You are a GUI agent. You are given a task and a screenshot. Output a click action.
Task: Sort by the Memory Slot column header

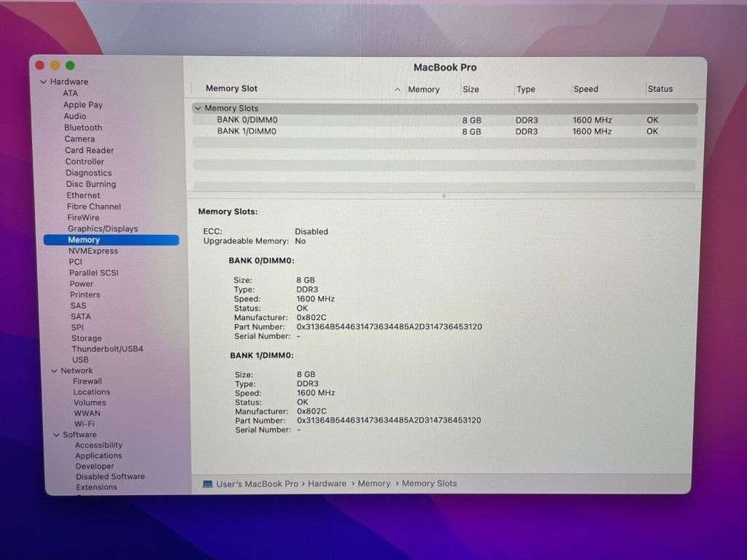[231, 88]
